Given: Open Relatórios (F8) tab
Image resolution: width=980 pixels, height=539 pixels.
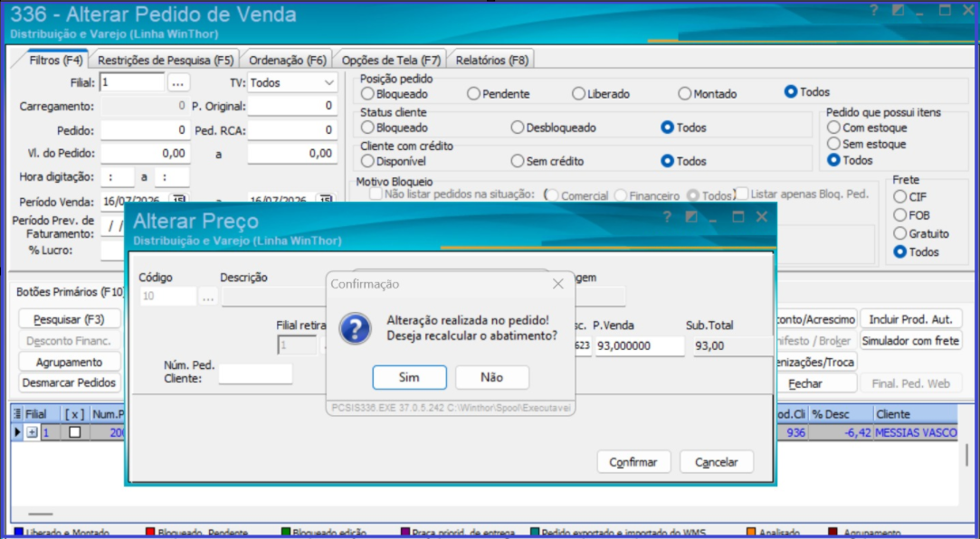Looking at the screenshot, I should click(492, 61).
